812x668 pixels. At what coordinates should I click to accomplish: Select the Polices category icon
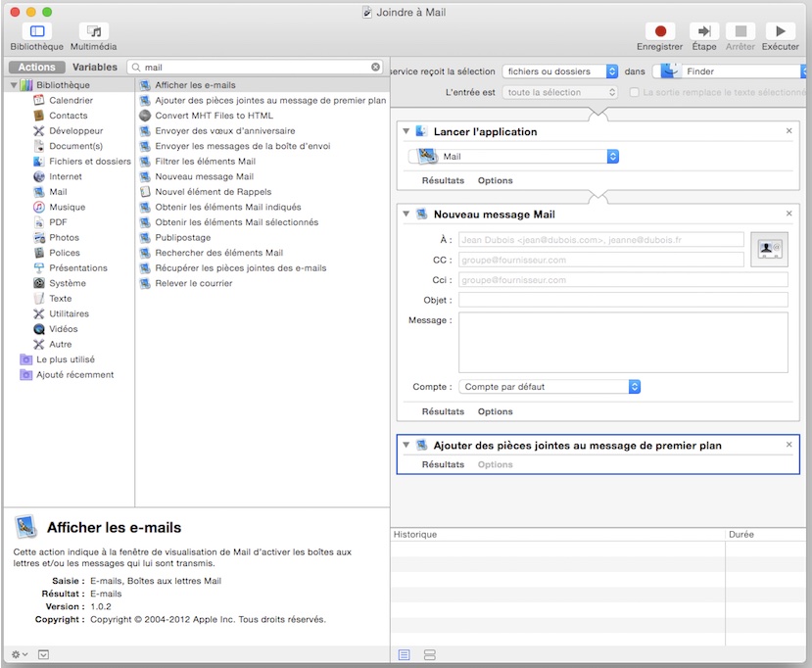tap(39, 252)
